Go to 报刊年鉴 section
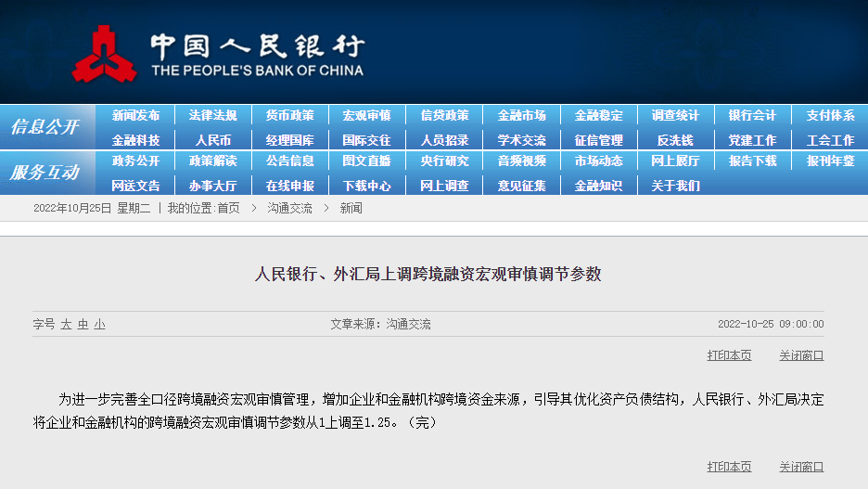The image size is (868, 489). pos(830,161)
